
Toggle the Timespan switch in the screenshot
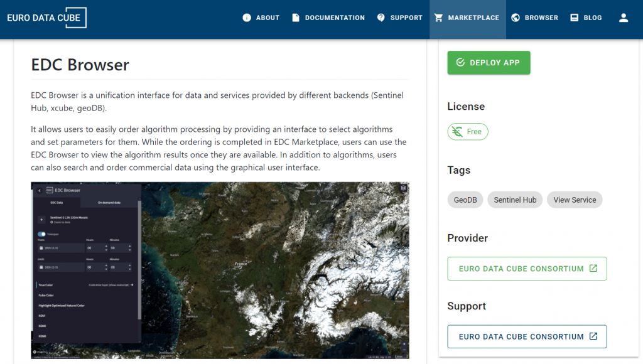pos(42,234)
